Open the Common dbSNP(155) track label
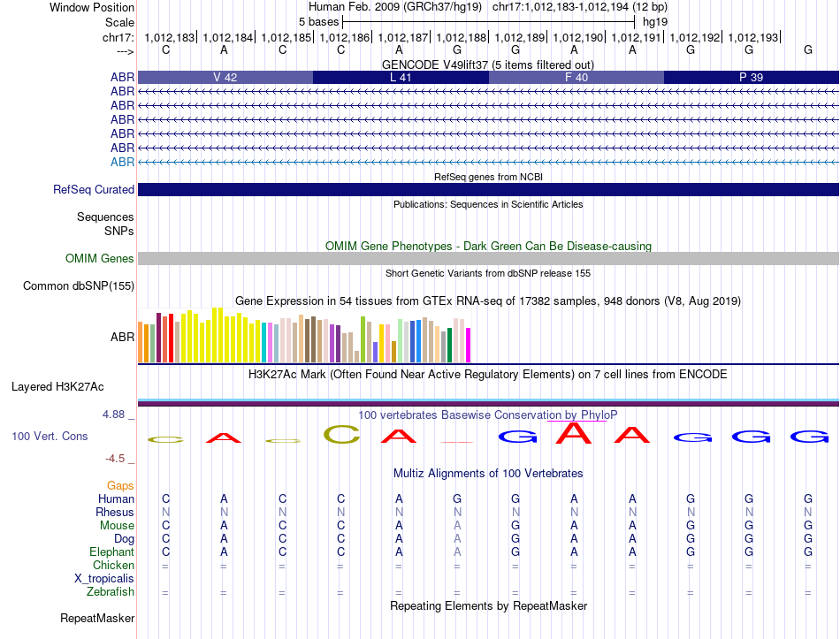Screen dimensions: 840x639 pyautogui.click(x=79, y=286)
